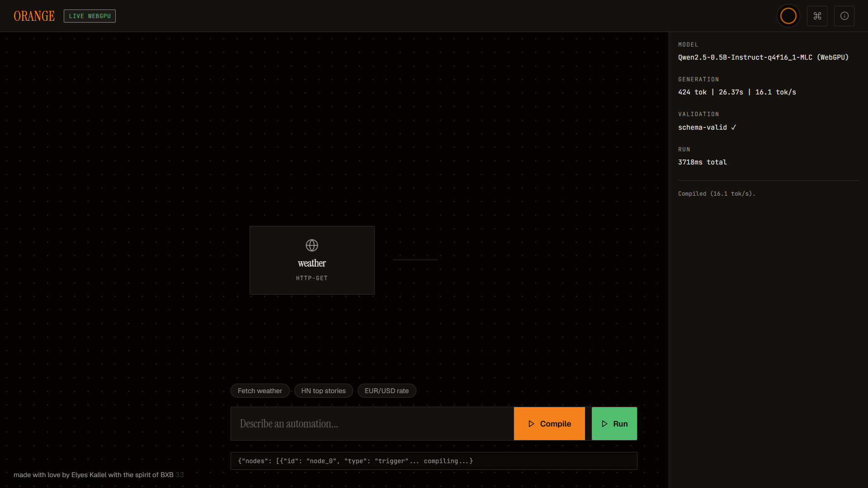This screenshot has height=488, width=868.
Task: Select the weather HTTP-GET node card
Action: (x=312, y=260)
